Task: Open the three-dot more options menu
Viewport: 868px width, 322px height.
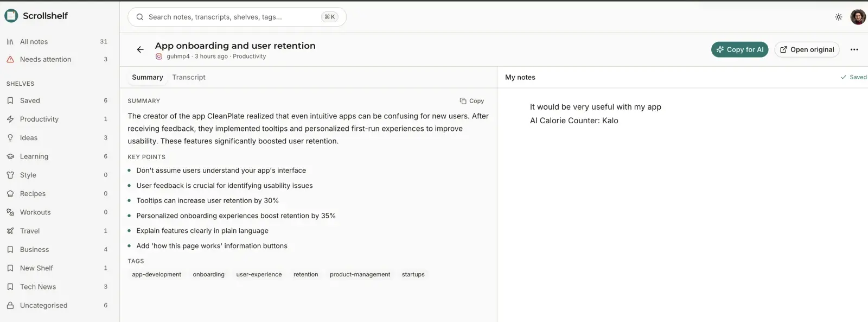Action: point(854,49)
